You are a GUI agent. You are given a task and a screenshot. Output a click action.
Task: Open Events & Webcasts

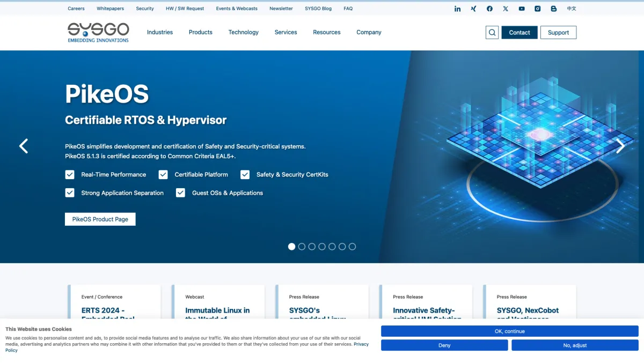tap(237, 9)
